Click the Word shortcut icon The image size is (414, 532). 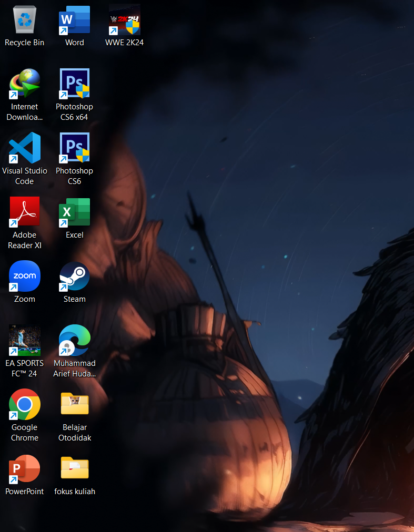coord(74,20)
